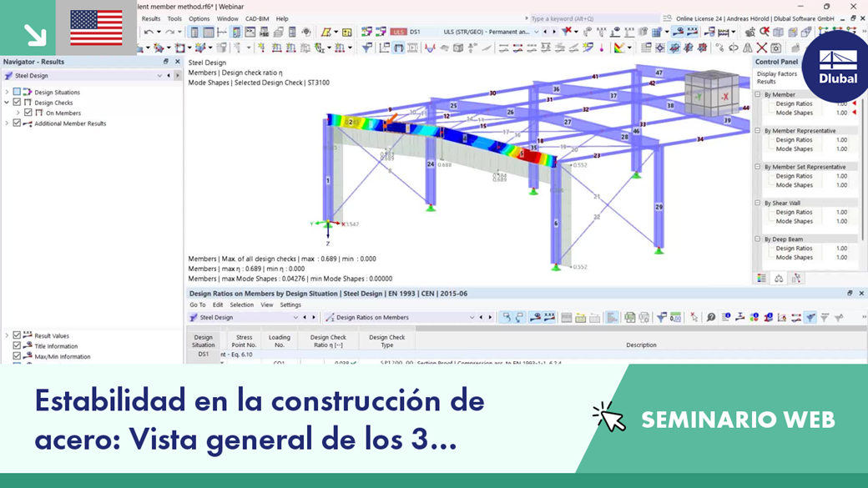Uncheck the Design Checks checkbox

[x=17, y=103]
